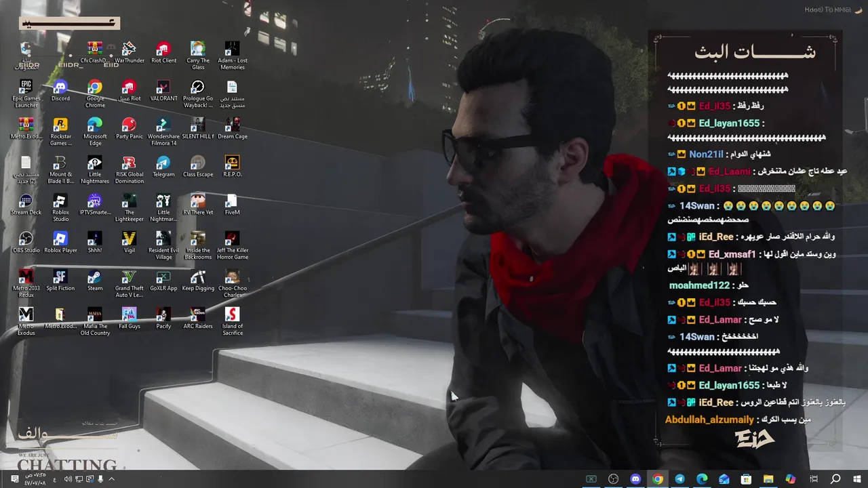Click the Microsoft Edge desktop shortcut
Image resolution: width=868 pixels, height=488 pixels.
point(95,132)
